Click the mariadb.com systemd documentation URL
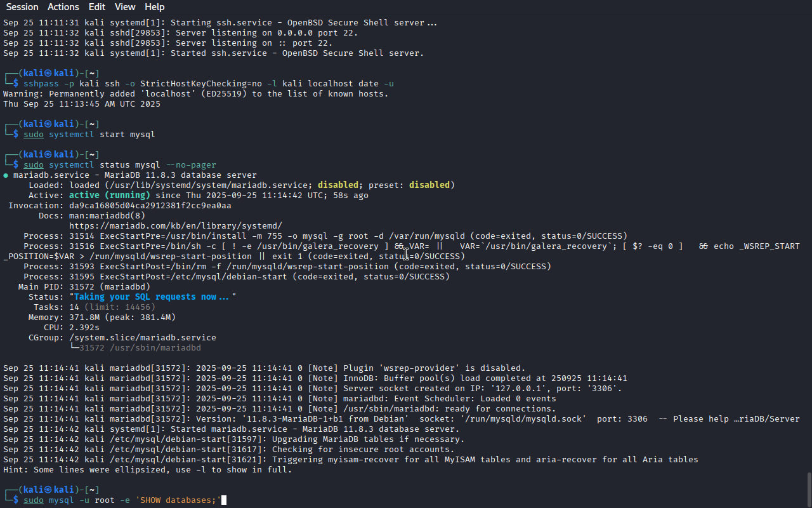The height and width of the screenshot is (508, 812). [x=175, y=226]
